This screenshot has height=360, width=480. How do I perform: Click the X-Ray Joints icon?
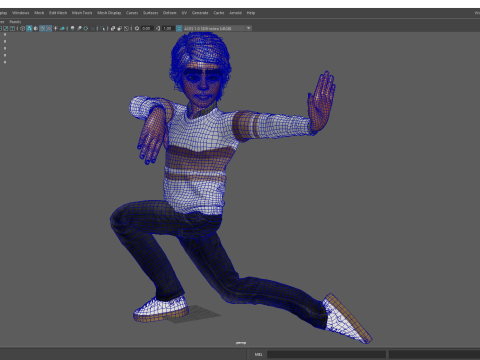[126, 28]
